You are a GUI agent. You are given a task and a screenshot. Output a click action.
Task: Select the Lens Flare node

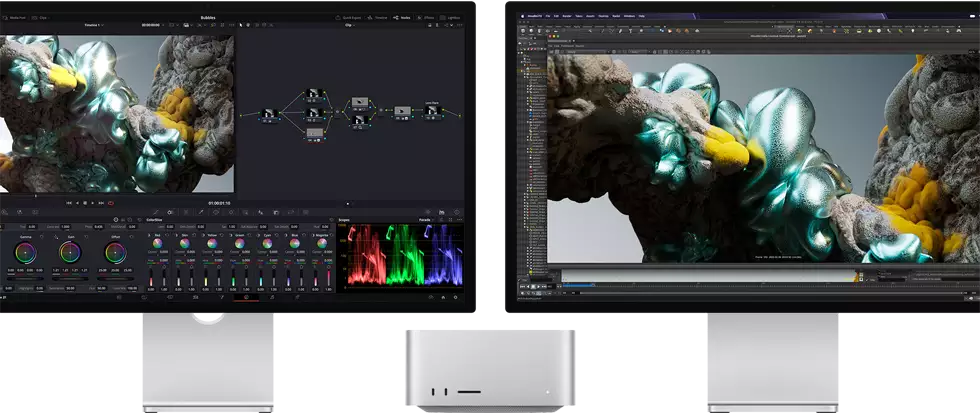pos(432,111)
